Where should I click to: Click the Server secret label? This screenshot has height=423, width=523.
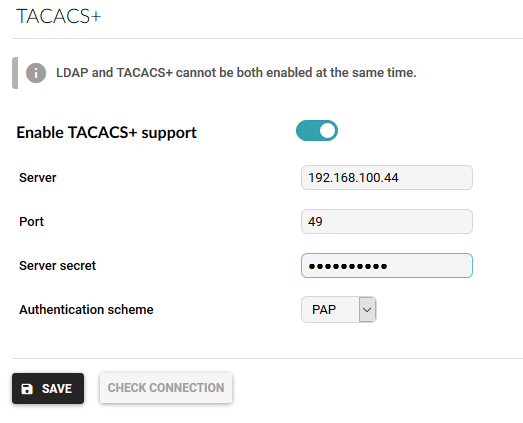click(57, 266)
